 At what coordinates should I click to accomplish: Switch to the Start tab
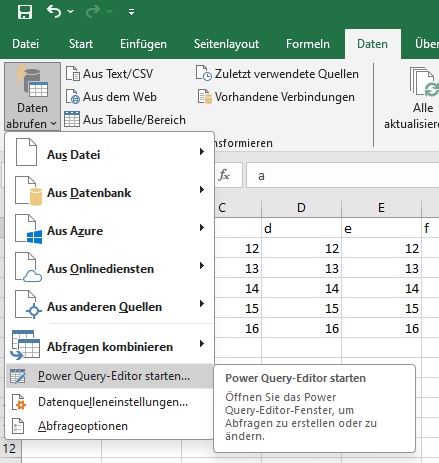coord(81,44)
